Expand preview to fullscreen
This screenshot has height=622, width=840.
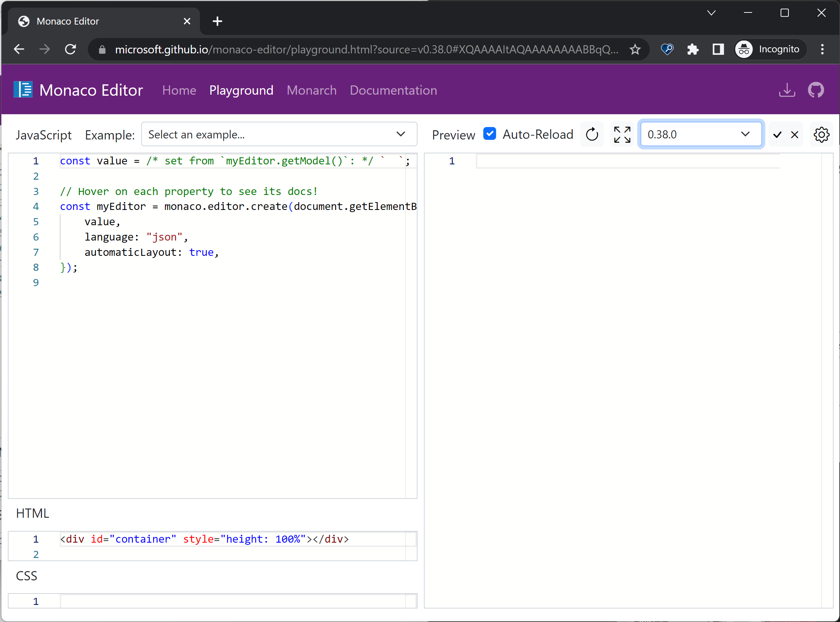622,134
